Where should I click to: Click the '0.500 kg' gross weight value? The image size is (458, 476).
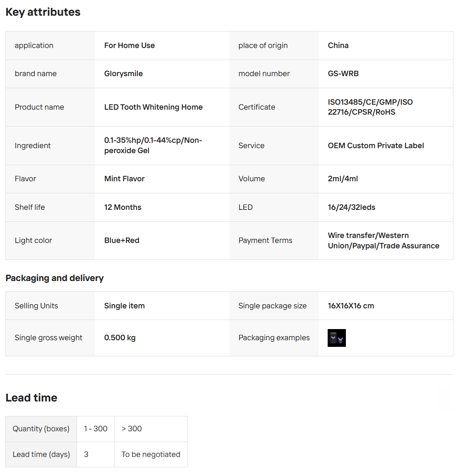tap(120, 338)
